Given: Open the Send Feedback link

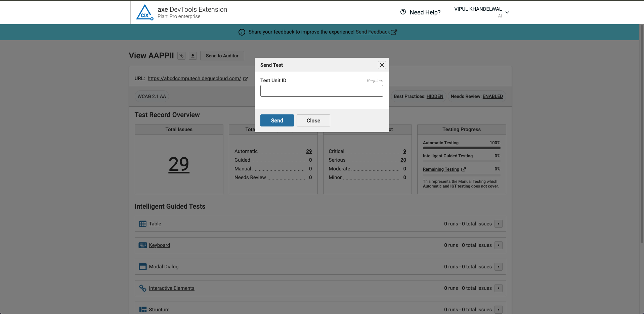Looking at the screenshot, I should 373,32.
